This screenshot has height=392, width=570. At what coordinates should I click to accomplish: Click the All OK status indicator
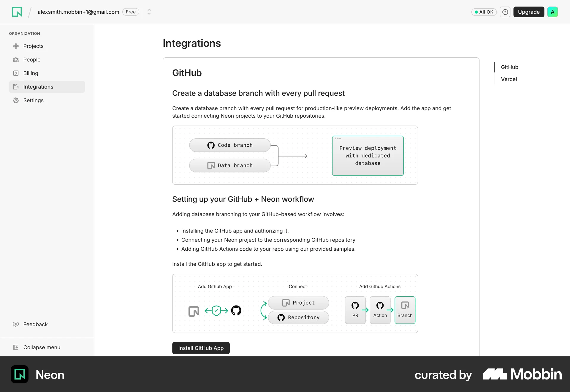(x=484, y=12)
